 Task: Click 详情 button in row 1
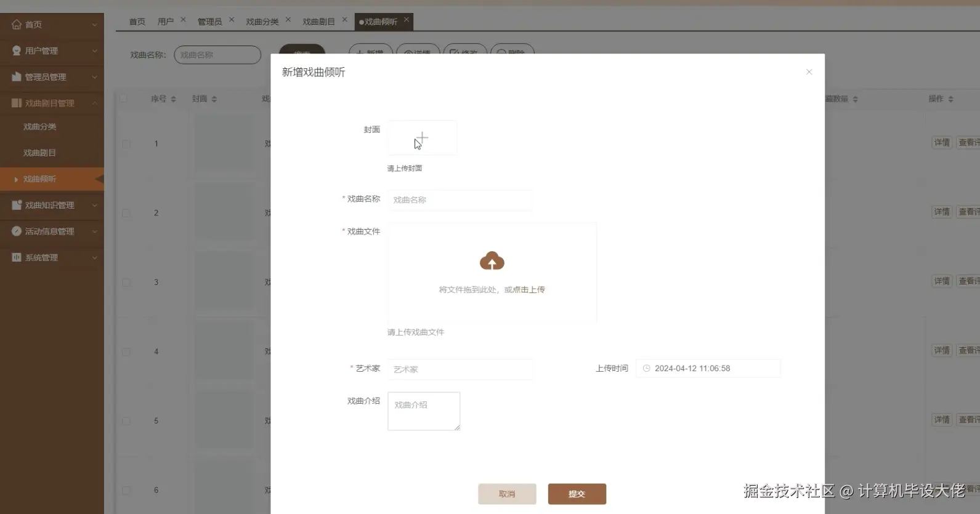pos(942,142)
